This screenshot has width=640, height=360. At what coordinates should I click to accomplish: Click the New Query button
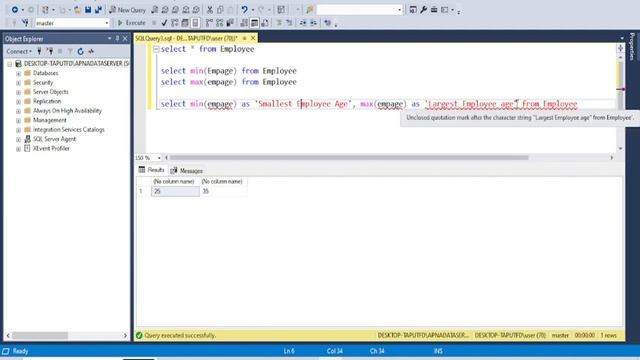(x=127, y=9)
